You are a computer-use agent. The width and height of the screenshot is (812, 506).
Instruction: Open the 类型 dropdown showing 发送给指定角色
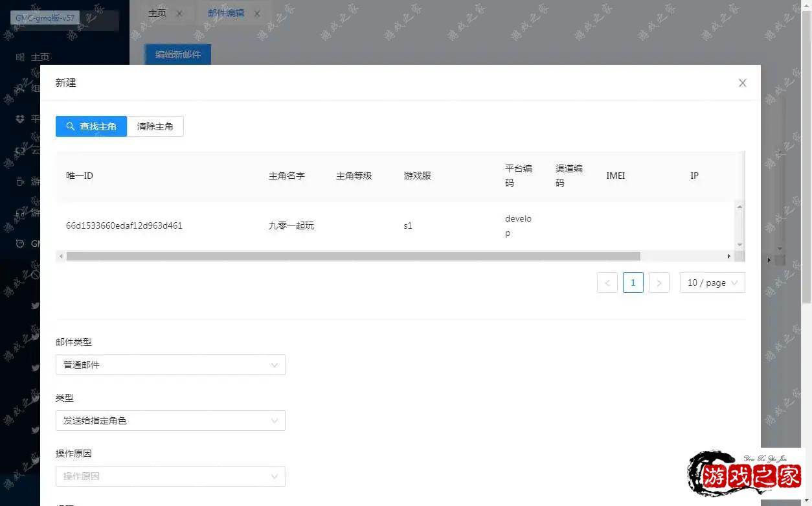point(170,420)
